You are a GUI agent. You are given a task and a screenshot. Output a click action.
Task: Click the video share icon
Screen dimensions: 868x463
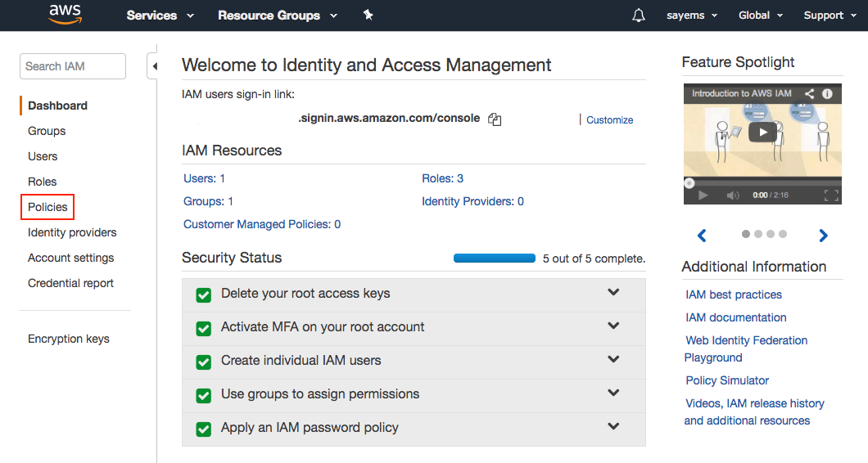tap(809, 93)
